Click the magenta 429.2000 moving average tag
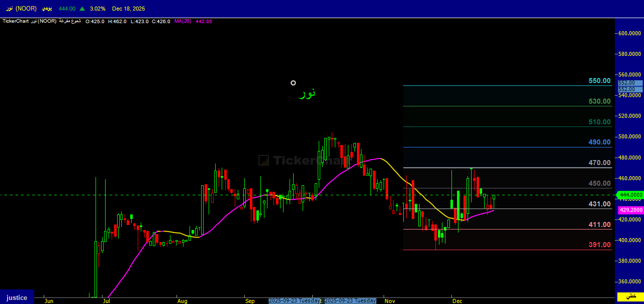The width and height of the screenshot is (644, 304). 631,210
